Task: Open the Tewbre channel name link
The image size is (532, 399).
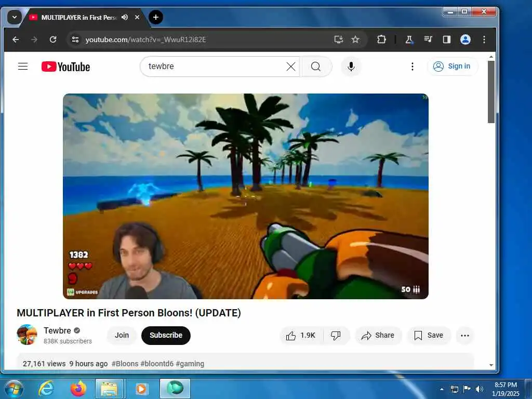Action: [x=57, y=330]
